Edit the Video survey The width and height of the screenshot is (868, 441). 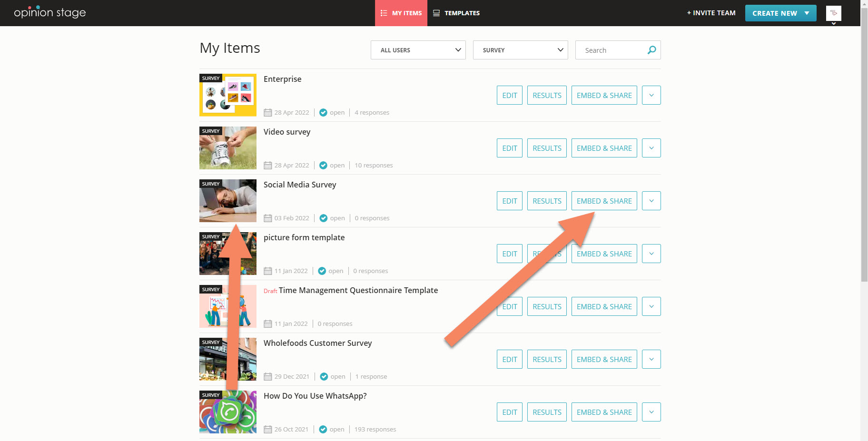tap(510, 148)
